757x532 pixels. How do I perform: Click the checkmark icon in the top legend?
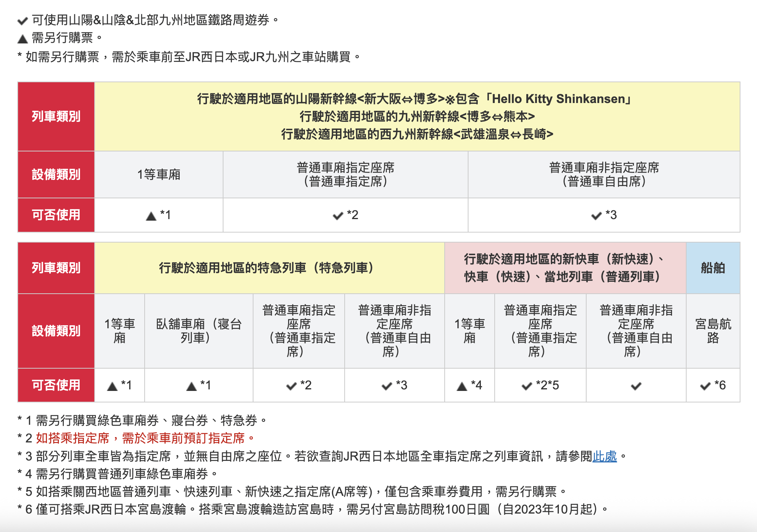pyautogui.click(x=23, y=21)
